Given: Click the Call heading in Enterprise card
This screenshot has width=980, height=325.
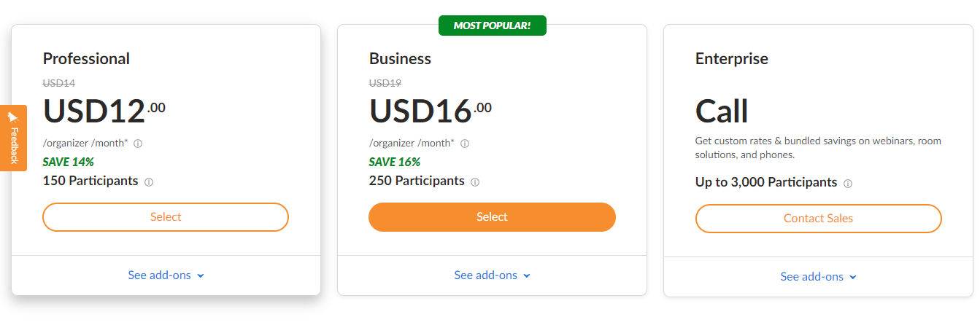Looking at the screenshot, I should point(722,111).
